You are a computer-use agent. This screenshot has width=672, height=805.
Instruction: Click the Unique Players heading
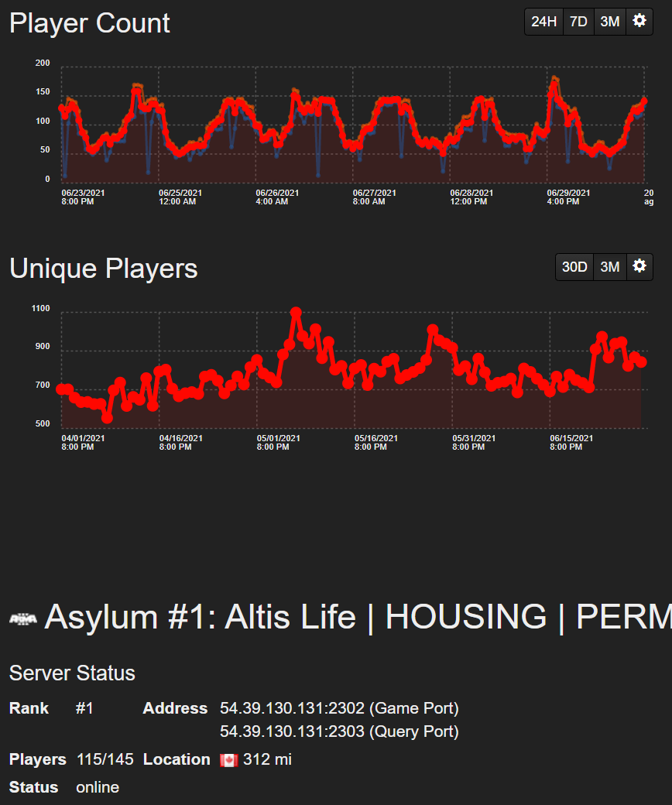pos(103,269)
